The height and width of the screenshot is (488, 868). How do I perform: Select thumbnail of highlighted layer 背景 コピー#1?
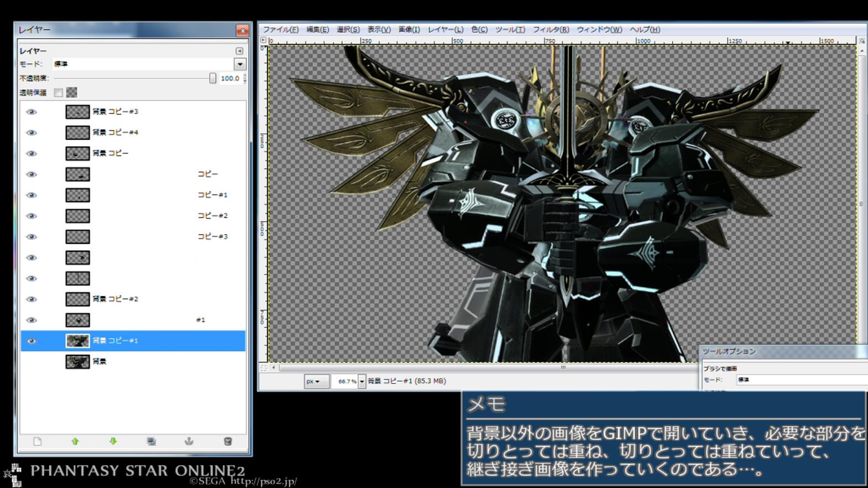click(x=77, y=341)
